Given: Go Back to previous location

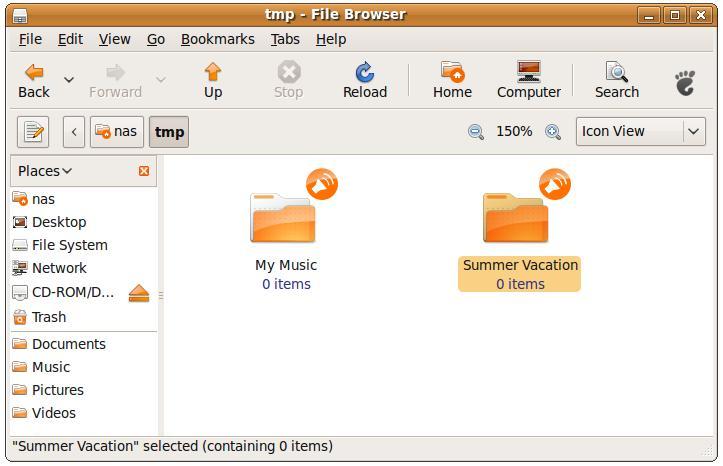Looking at the screenshot, I should [x=34, y=80].
